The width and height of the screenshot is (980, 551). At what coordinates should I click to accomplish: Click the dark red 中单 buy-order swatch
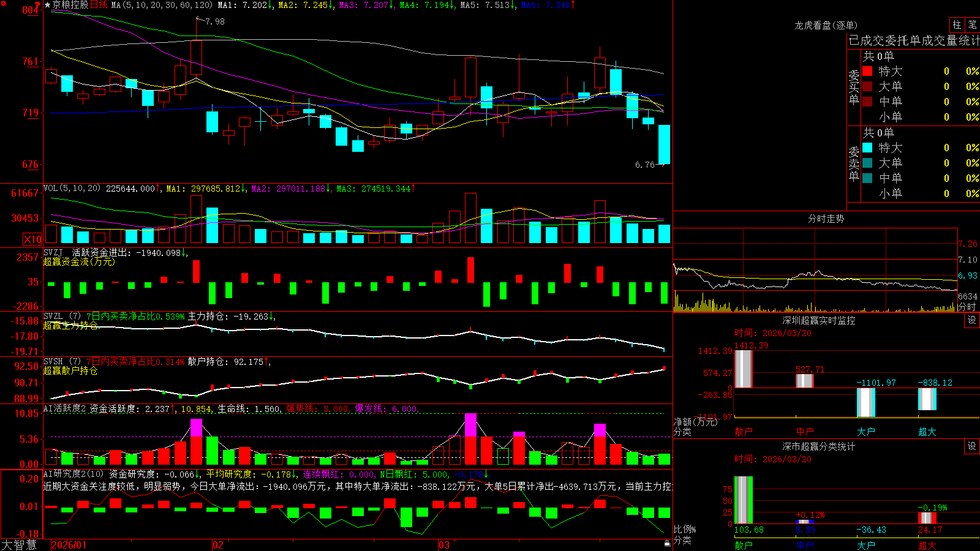(x=867, y=102)
